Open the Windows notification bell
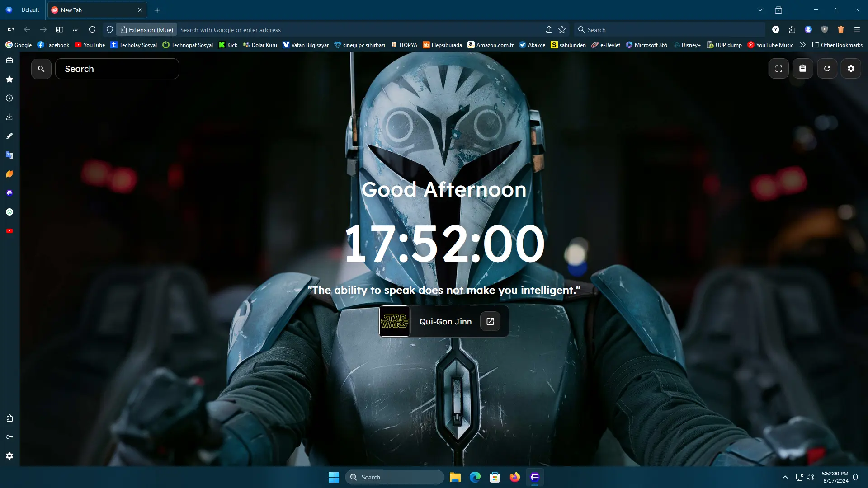 [855, 477]
